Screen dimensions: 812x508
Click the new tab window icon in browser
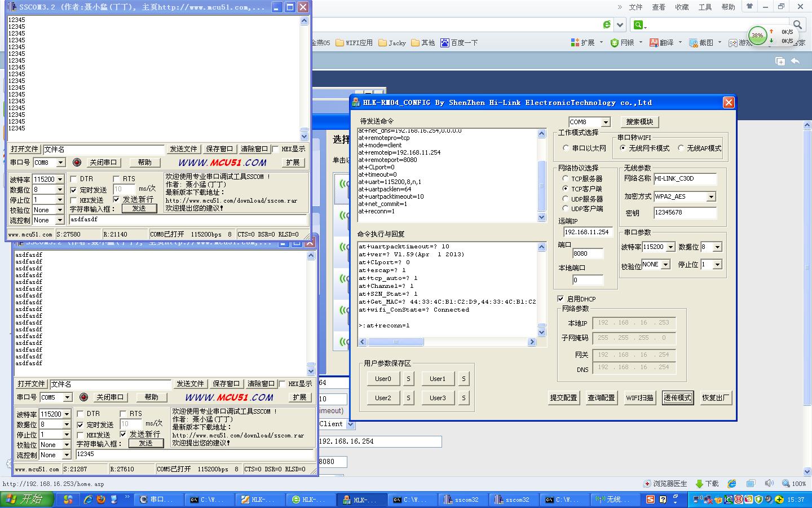(x=780, y=61)
